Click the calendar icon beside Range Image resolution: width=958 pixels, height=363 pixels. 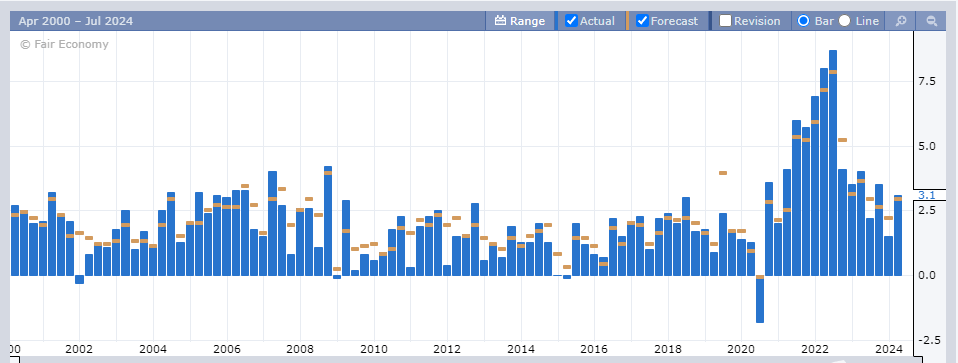(500, 21)
